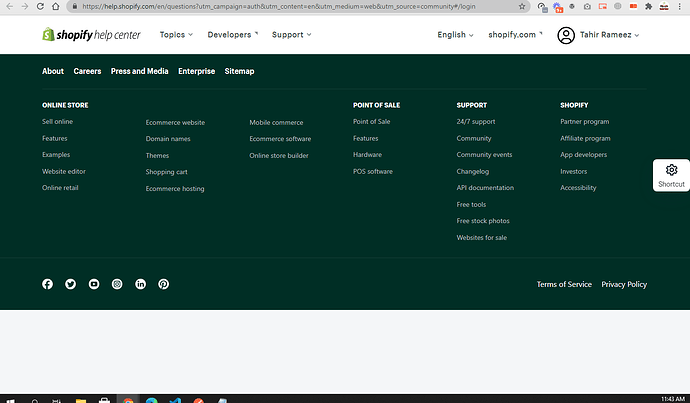
Task: Open browser extensions puzzle icon
Action: [648, 6]
